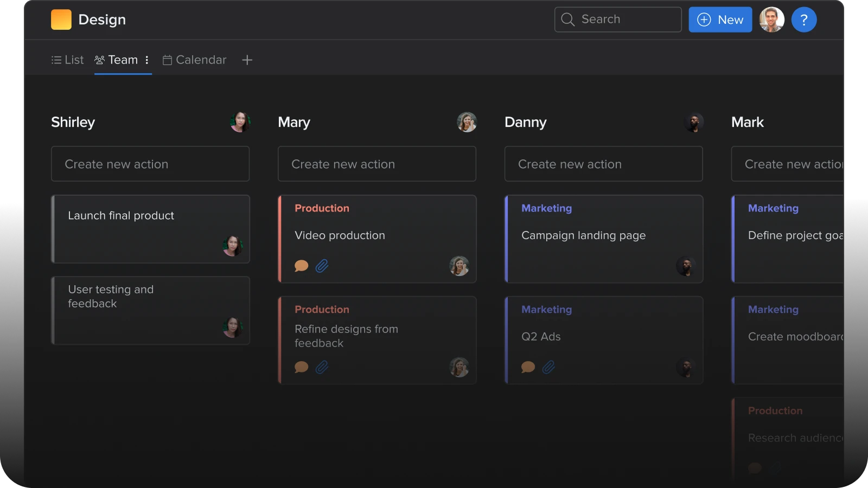
Task: Click attachment icon on Refine designs card
Action: (x=322, y=367)
